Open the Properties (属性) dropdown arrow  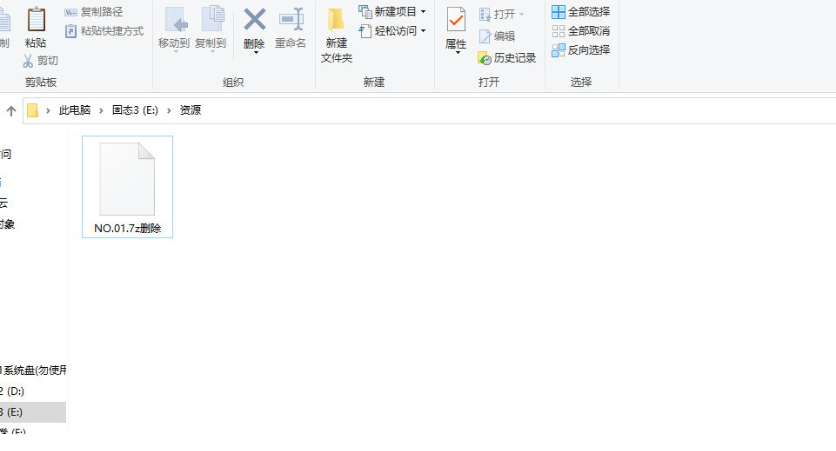pyautogui.click(x=457, y=52)
